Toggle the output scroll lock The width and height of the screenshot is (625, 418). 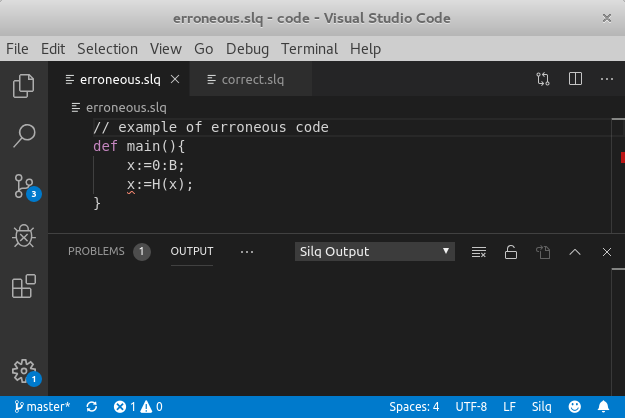(510, 252)
